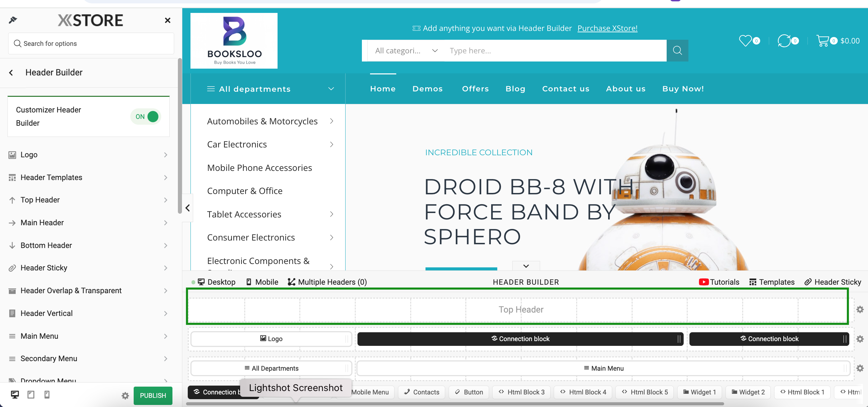Screen dimensions: 868x407
Task: Open Logo row settings gear
Action: tap(860, 339)
